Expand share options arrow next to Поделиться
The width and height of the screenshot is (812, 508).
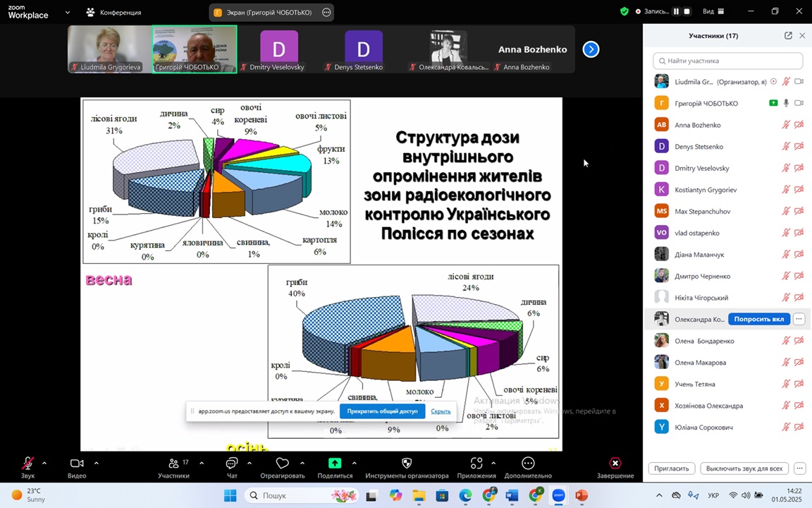click(x=355, y=463)
